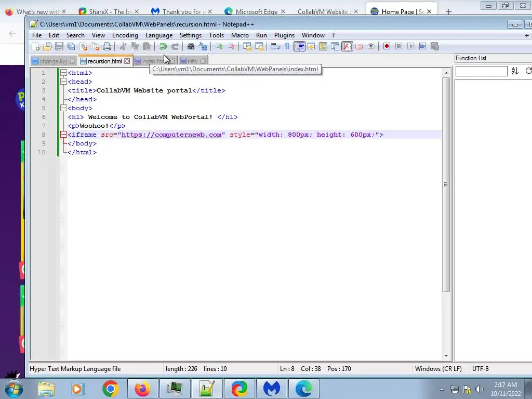Screen dimensions: 532x399
Task: Open a new browser tab with plus
Action: click(x=448, y=12)
